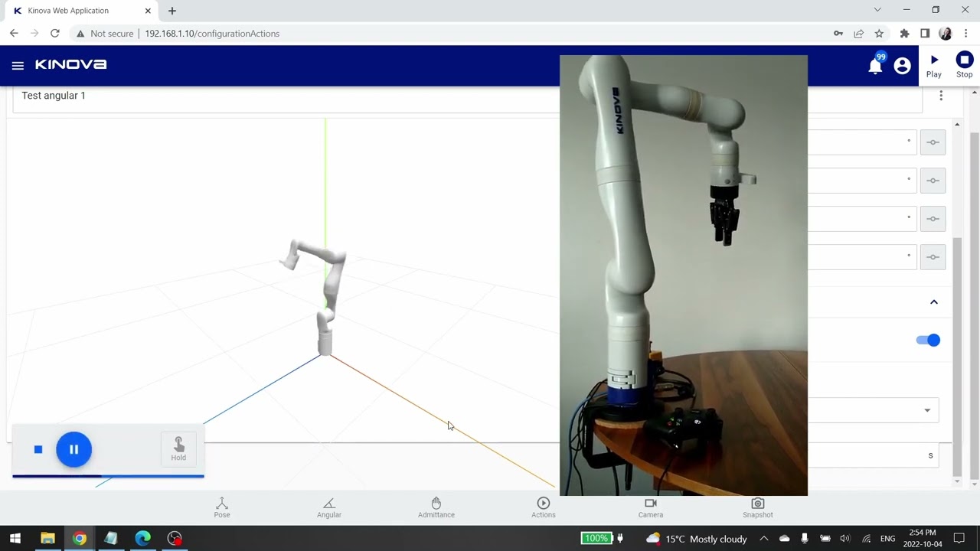Open the Chrome three-dot menu
This screenshot has height=551, width=980.
966,34
